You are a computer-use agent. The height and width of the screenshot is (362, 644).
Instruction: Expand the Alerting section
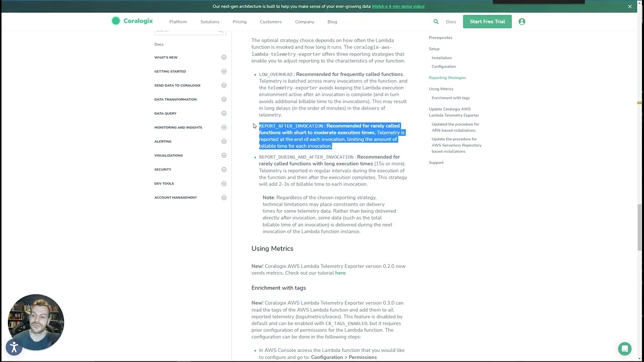coord(224,141)
